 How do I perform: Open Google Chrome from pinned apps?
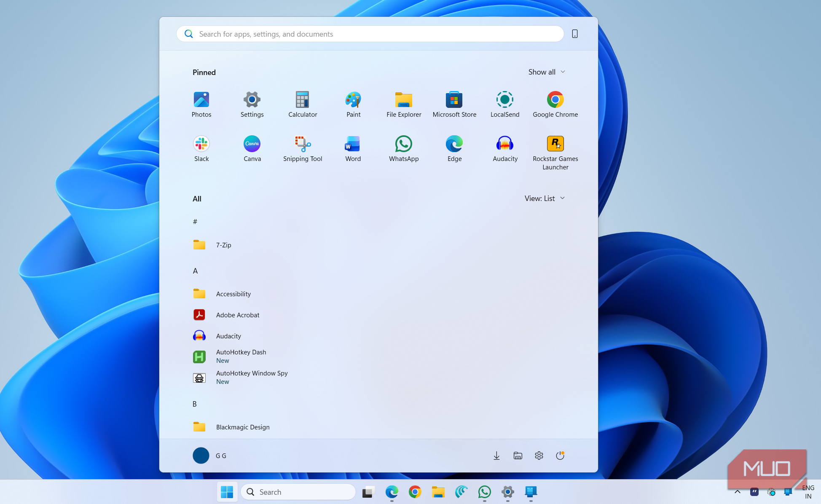point(555,105)
